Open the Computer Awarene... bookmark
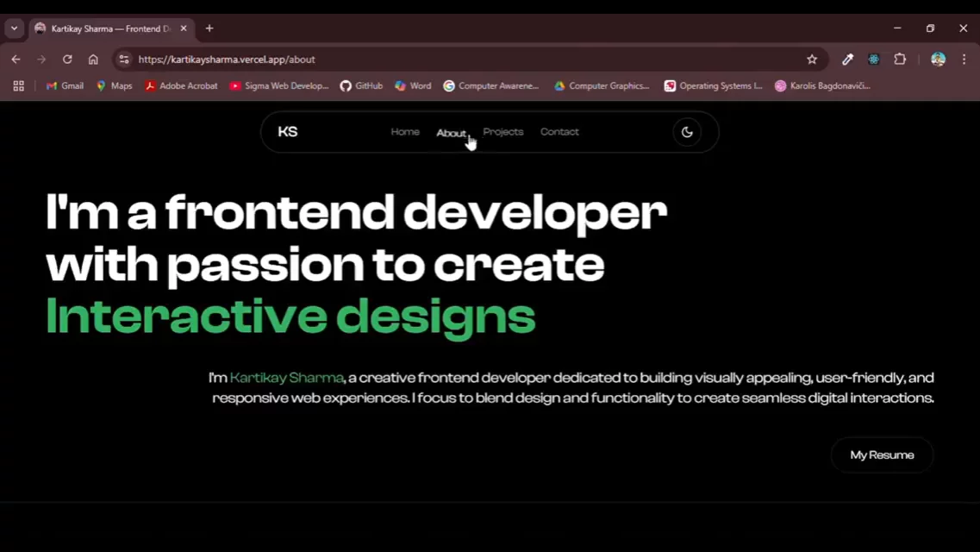 coord(491,85)
